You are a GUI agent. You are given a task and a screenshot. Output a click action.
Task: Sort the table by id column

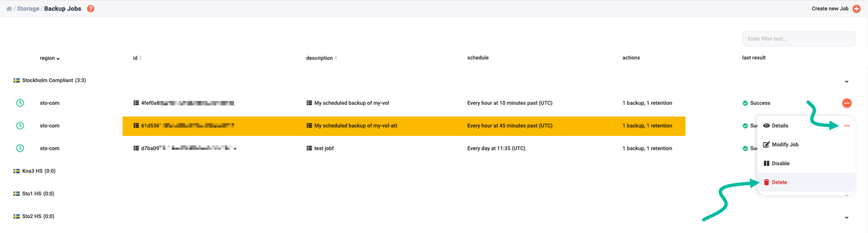(x=138, y=58)
